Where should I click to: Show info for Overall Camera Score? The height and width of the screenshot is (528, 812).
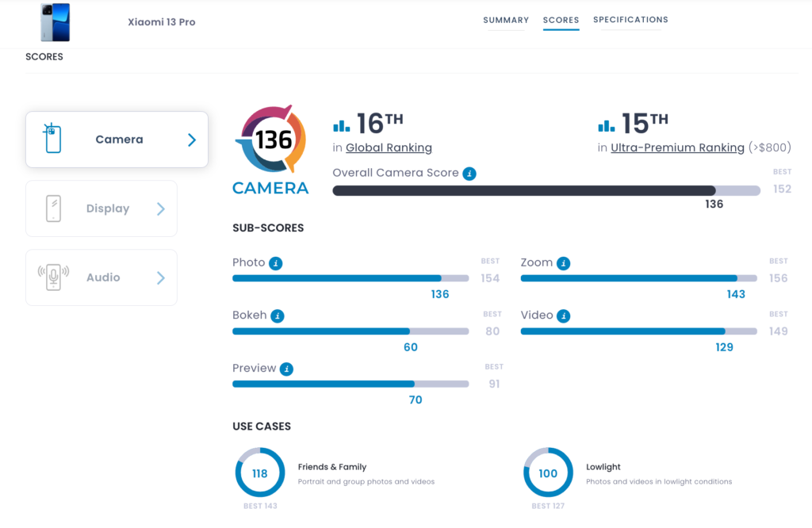[469, 174]
